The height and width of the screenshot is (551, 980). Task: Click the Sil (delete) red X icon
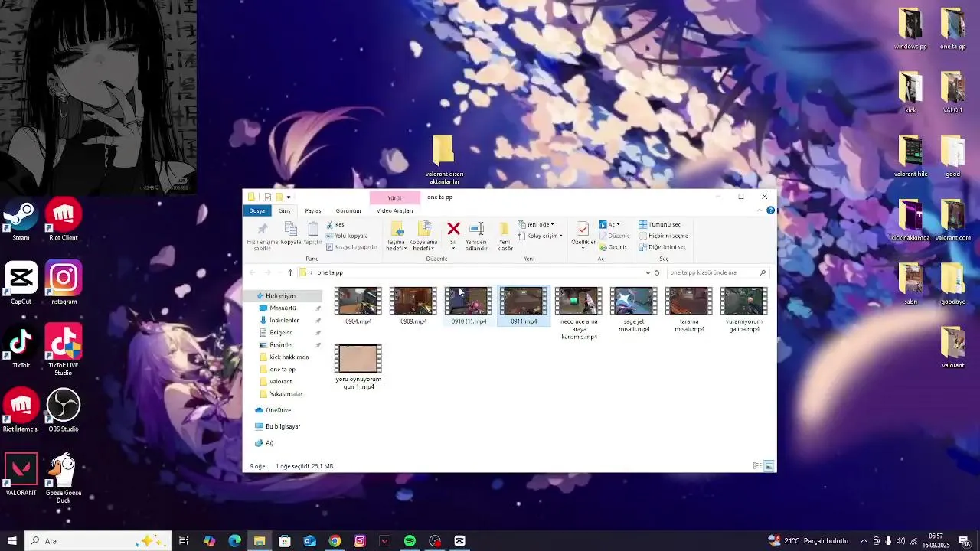453,229
